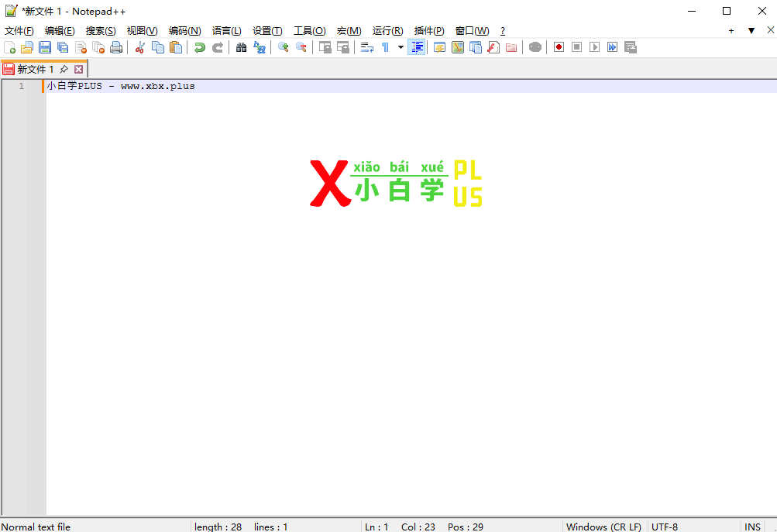
Task: Select the Record Macro icon
Action: click(x=558, y=46)
